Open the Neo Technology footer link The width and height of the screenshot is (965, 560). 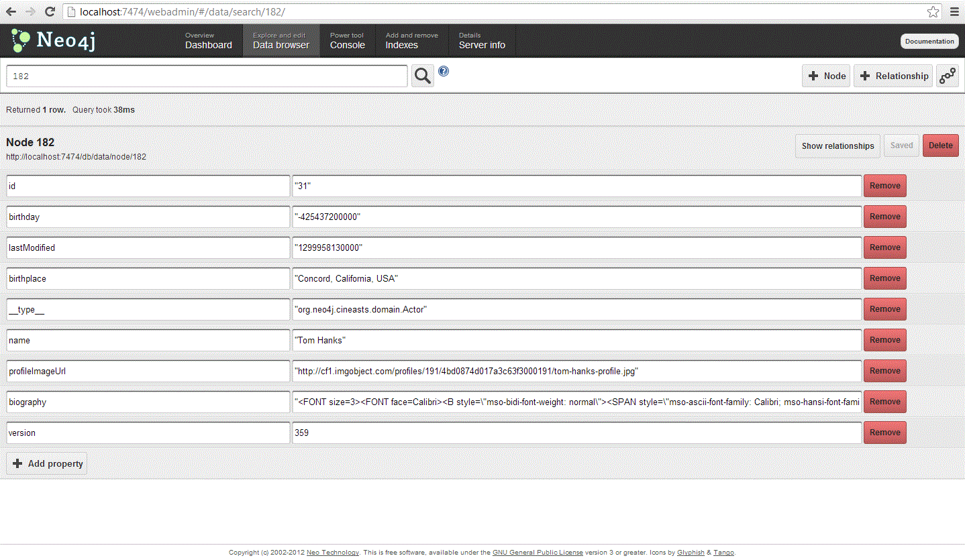click(332, 553)
